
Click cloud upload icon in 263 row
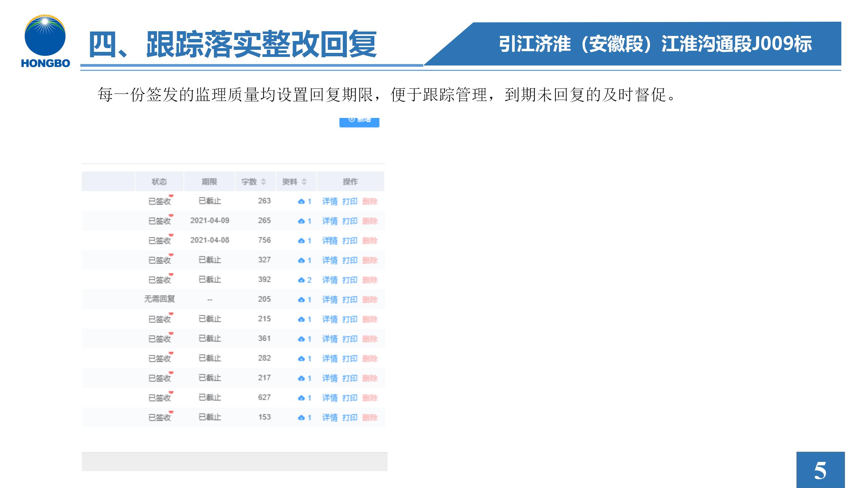(301, 202)
